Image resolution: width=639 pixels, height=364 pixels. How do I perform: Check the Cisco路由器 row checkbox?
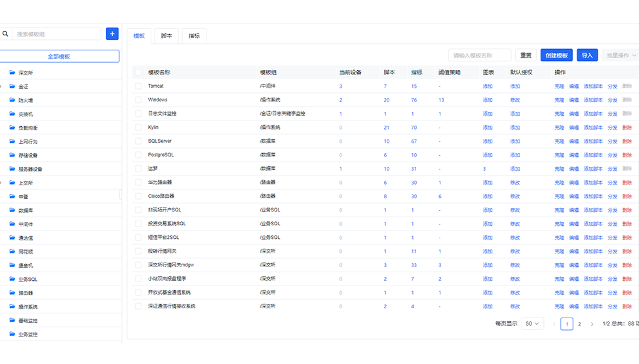[138, 196]
